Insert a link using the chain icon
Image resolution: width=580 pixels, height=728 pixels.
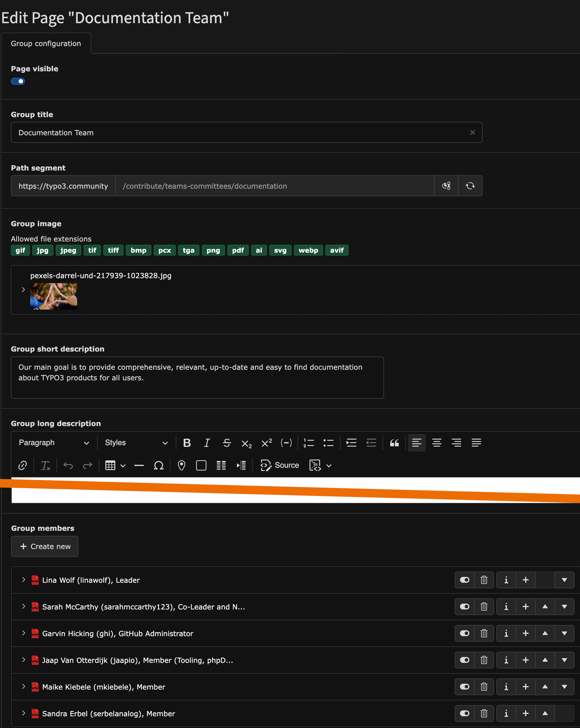pos(22,465)
